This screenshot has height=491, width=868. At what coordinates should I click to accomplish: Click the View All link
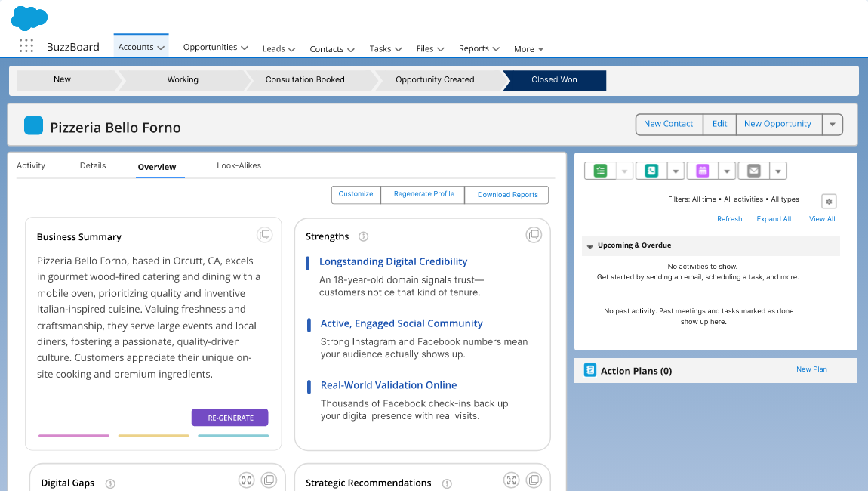click(822, 219)
